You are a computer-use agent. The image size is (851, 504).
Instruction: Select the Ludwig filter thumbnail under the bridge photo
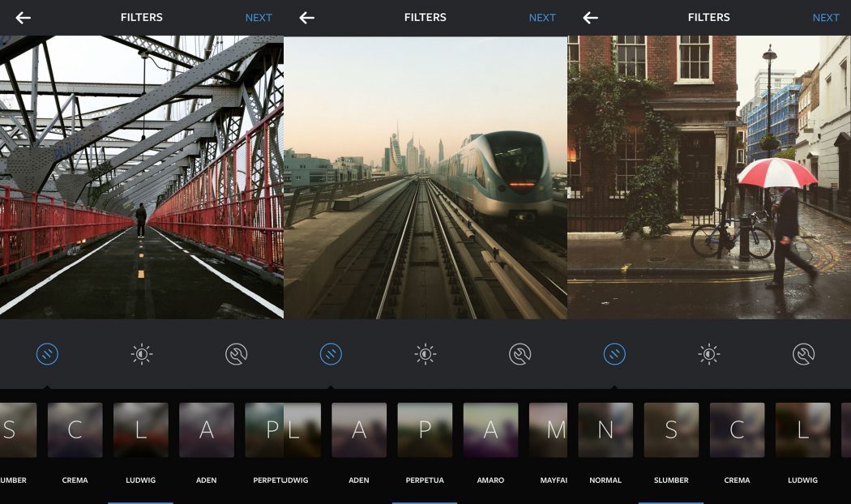click(140, 429)
